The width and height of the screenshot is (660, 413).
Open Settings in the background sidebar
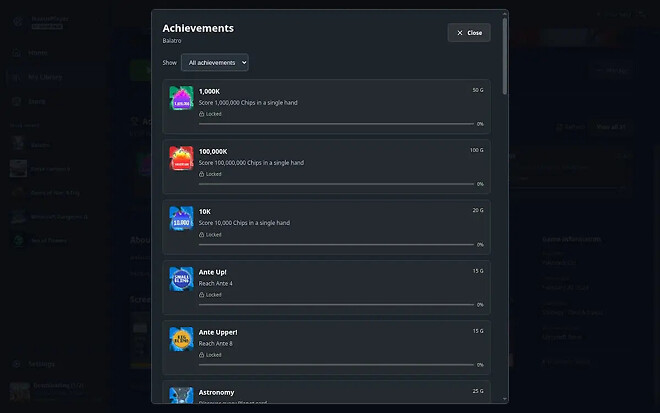[x=41, y=364]
